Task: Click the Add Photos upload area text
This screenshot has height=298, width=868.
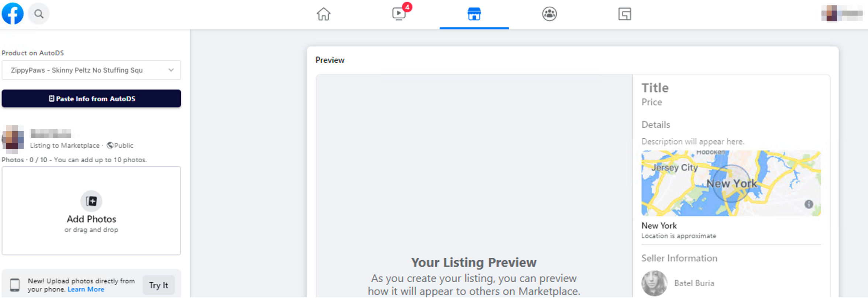Action: coord(91,219)
